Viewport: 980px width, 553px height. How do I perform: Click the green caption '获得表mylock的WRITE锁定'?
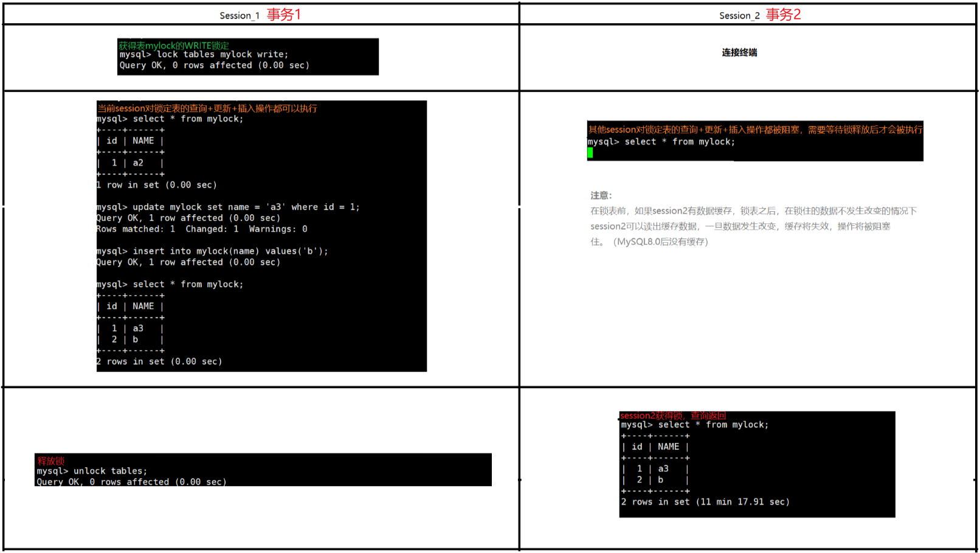(174, 45)
